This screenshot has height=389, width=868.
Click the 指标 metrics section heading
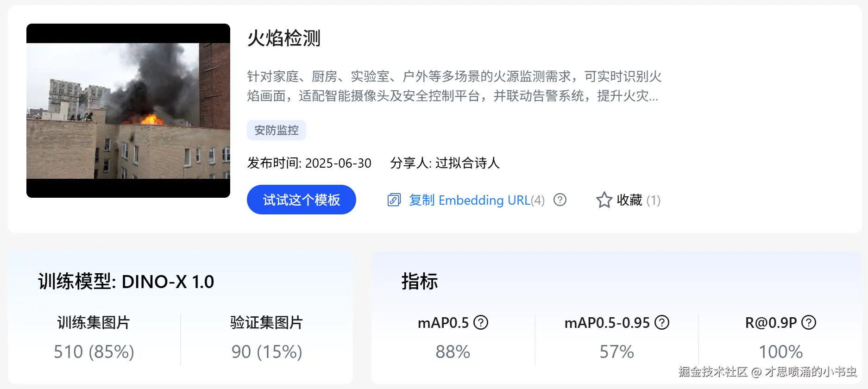coord(420,282)
